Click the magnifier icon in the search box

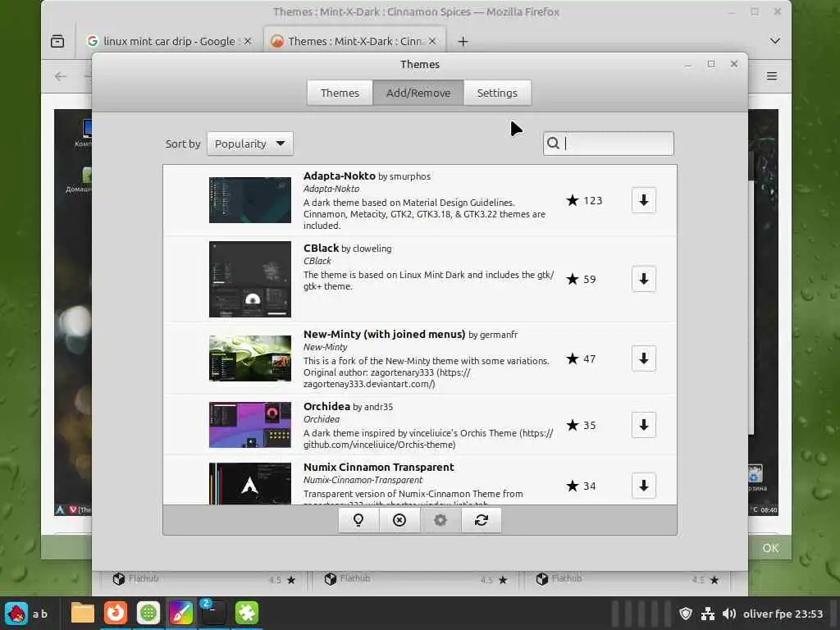pos(553,143)
